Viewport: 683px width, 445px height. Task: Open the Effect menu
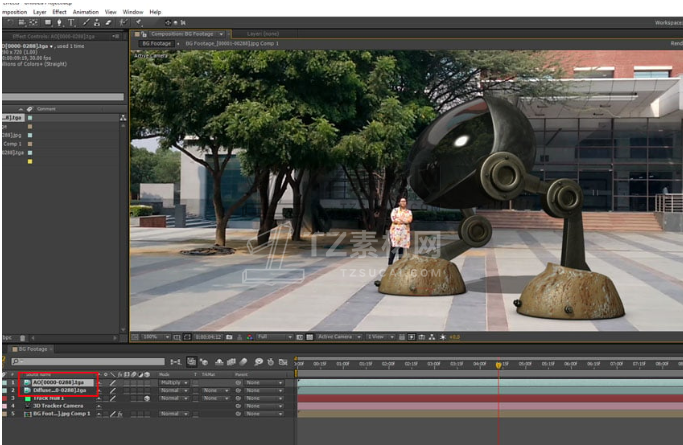(x=59, y=12)
